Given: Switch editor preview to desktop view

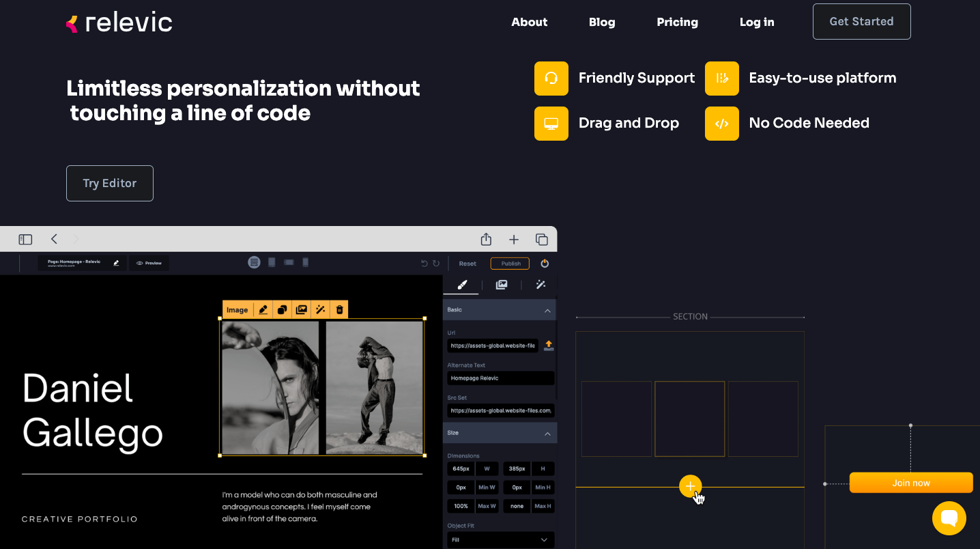Looking at the screenshot, I should tap(254, 262).
